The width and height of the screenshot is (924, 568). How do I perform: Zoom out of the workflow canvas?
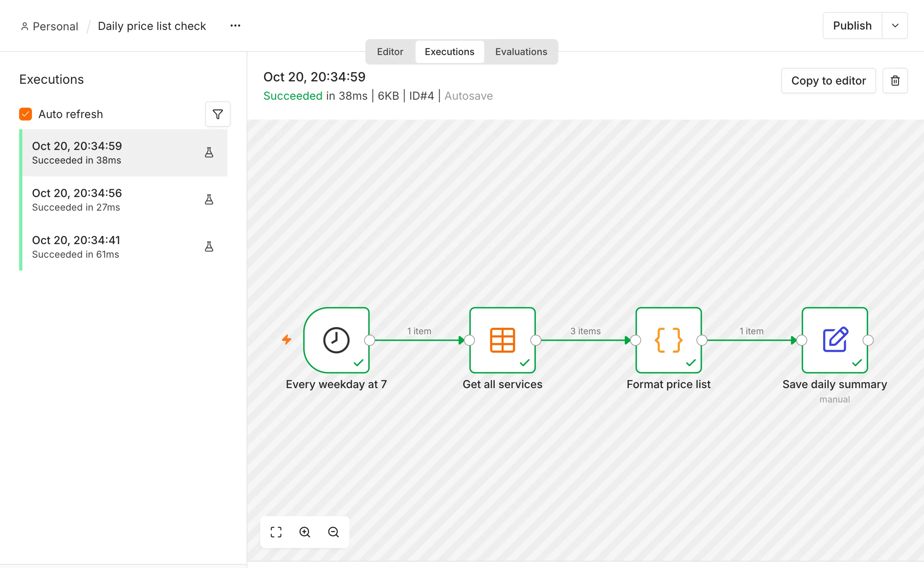coord(334,532)
